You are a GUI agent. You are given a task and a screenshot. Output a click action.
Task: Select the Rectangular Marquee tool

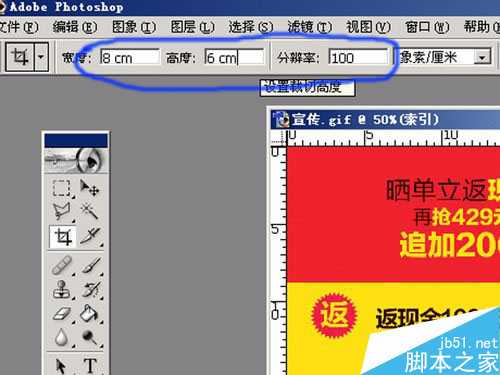click(x=62, y=188)
